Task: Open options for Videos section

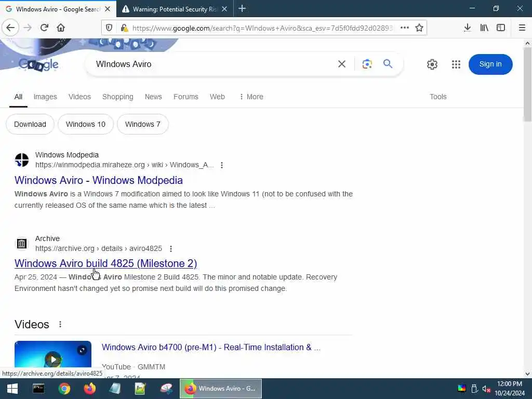Action: (x=60, y=324)
